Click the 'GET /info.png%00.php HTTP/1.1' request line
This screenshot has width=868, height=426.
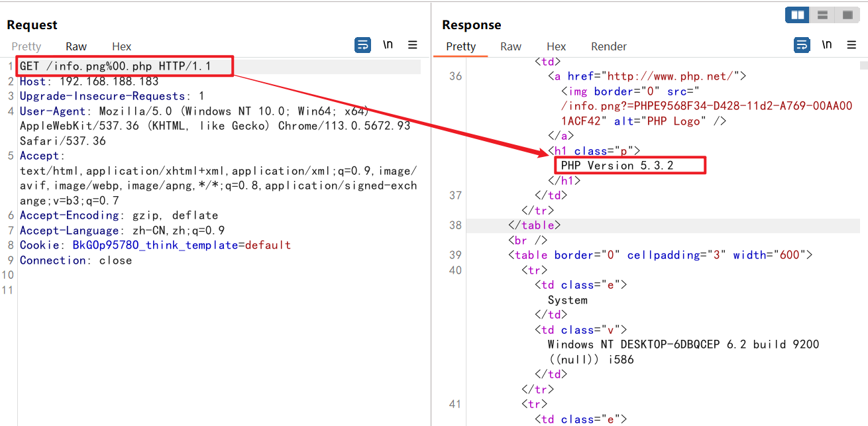click(115, 66)
